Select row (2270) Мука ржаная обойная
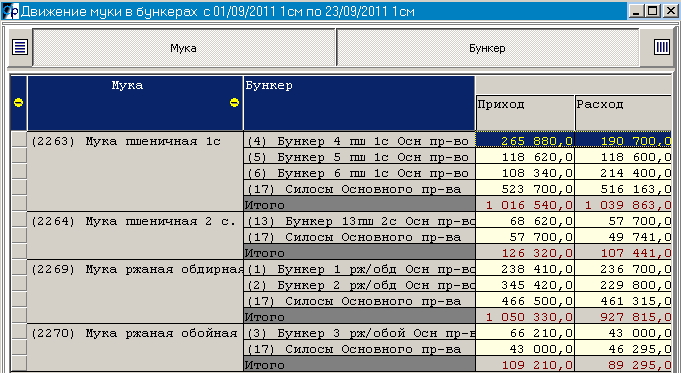Viewport: 681px width, 373px height. (x=135, y=347)
